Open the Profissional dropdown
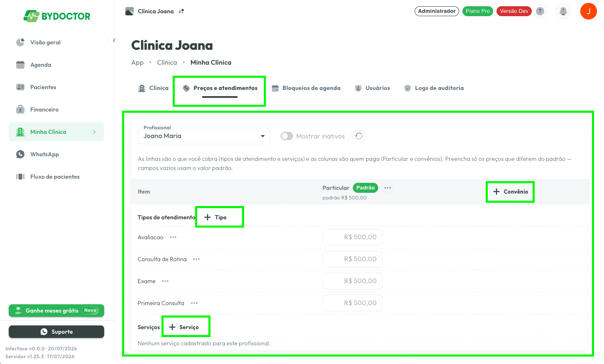 [x=204, y=136]
